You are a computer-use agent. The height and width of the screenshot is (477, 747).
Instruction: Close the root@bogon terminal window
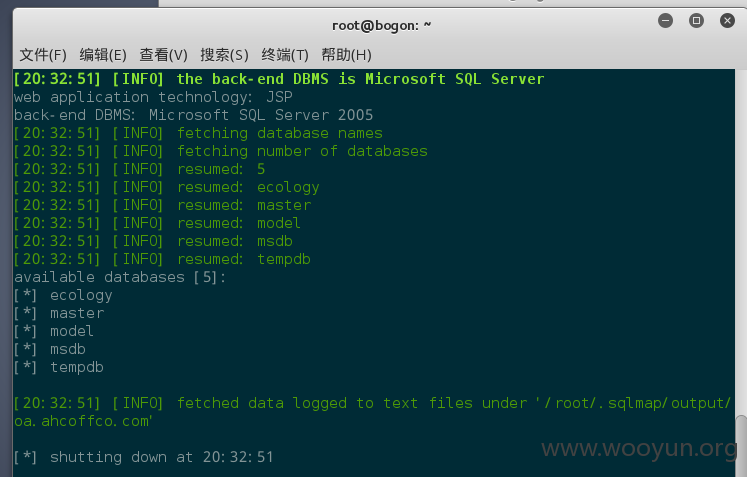click(x=727, y=20)
